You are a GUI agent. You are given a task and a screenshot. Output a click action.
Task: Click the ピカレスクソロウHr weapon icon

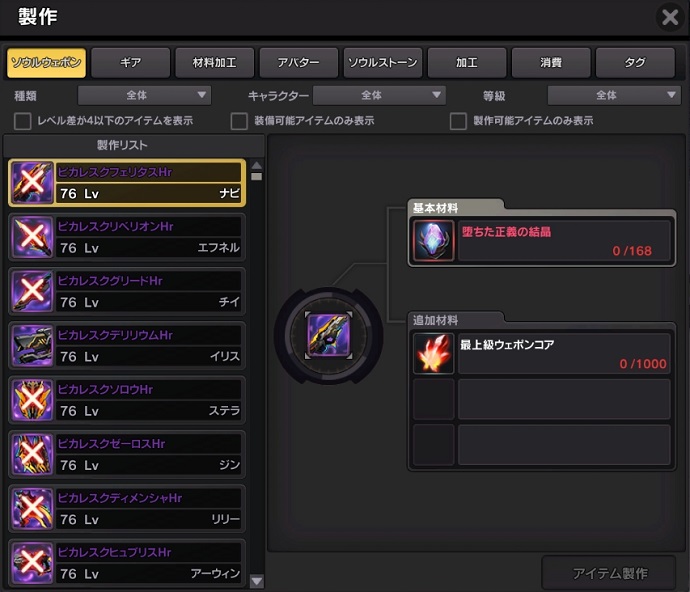(32, 400)
